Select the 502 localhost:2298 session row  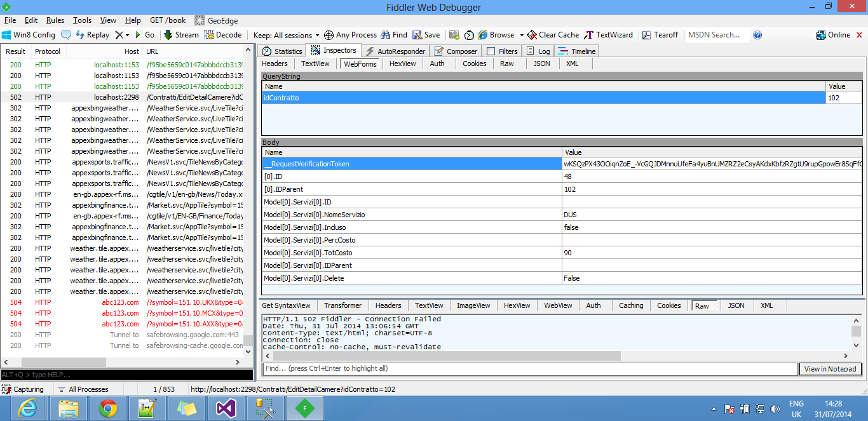click(122, 97)
